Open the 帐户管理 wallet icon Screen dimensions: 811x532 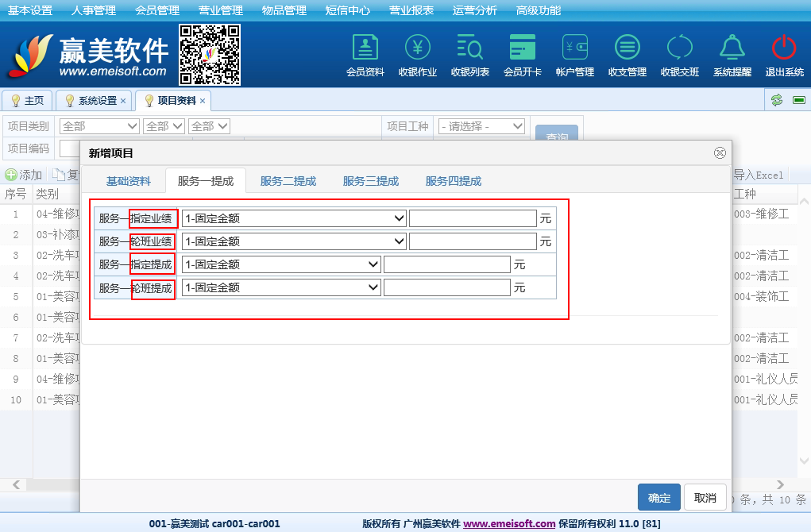coord(574,54)
